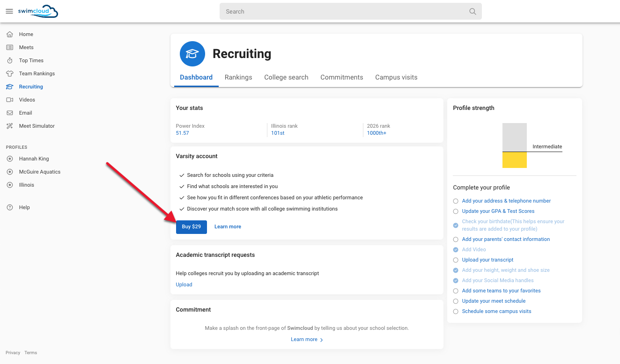Select radio for Upload your transcript
This screenshot has height=364, width=620.
(x=456, y=260)
